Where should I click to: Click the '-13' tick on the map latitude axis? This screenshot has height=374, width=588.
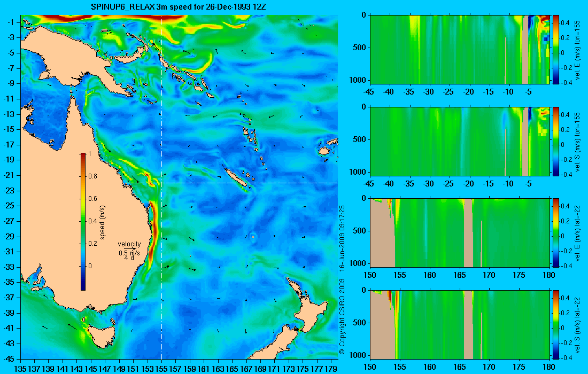pyautogui.click(x=9, y=114)
